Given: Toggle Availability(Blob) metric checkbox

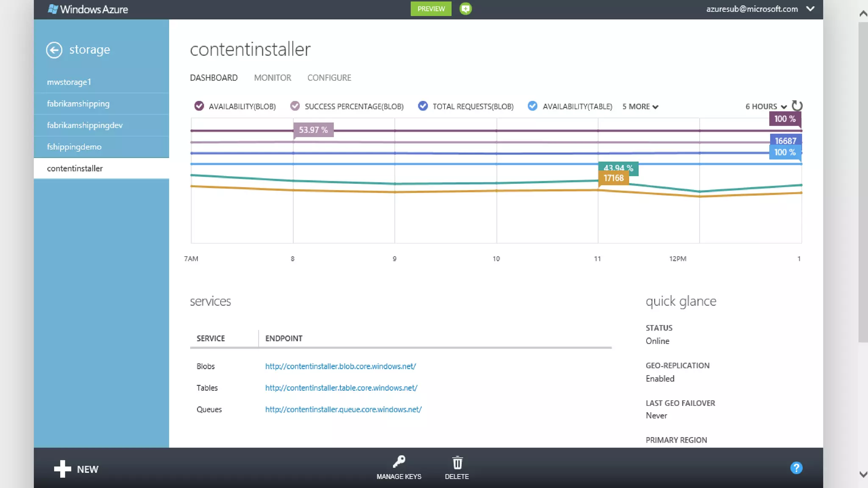Looking at the screenshot, I should pos(199,106).
